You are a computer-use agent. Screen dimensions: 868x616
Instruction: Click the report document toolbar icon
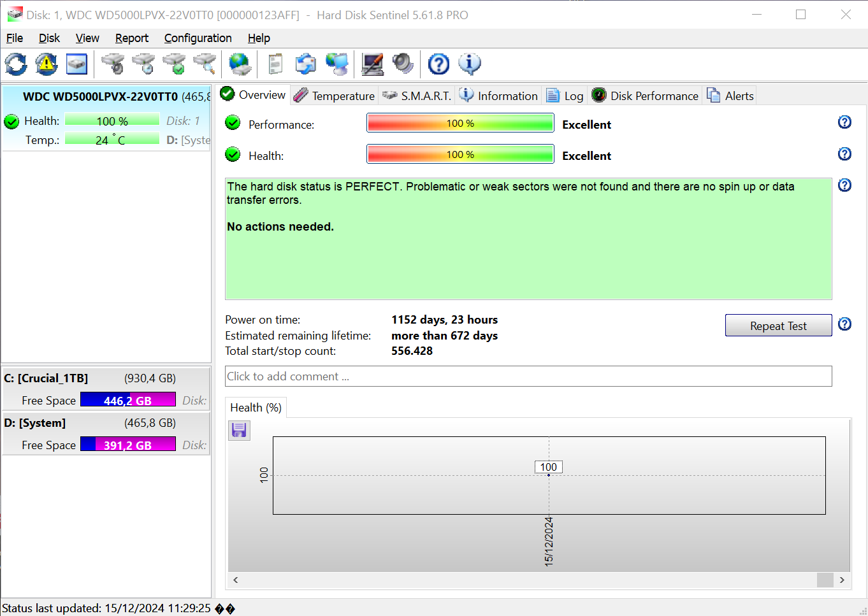click(x=275, y=64)
